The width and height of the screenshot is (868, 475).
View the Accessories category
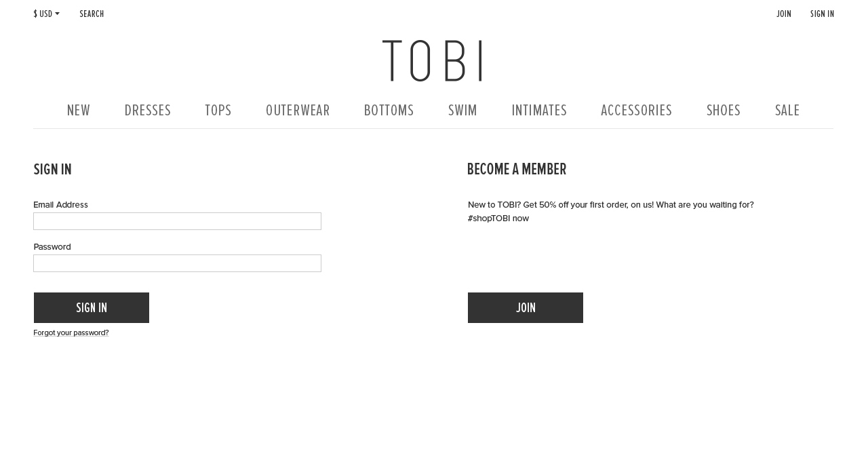tap(636, 111)
